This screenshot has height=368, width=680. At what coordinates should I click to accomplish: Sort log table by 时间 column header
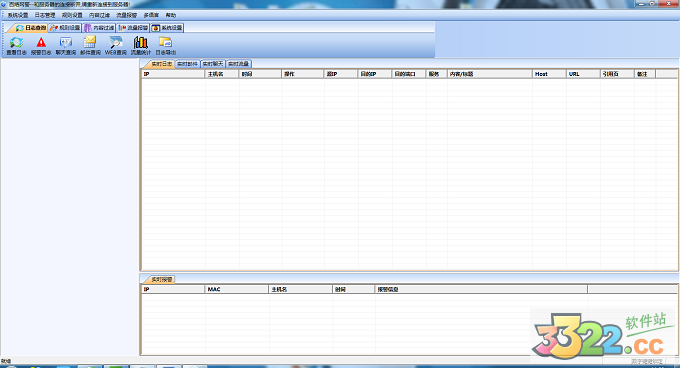coord(260,74)
